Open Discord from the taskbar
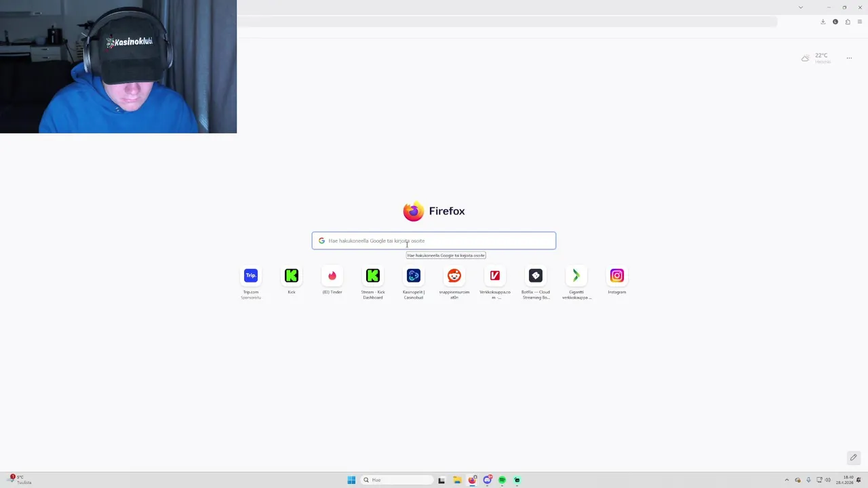868x488 pixels. point(487,480)
